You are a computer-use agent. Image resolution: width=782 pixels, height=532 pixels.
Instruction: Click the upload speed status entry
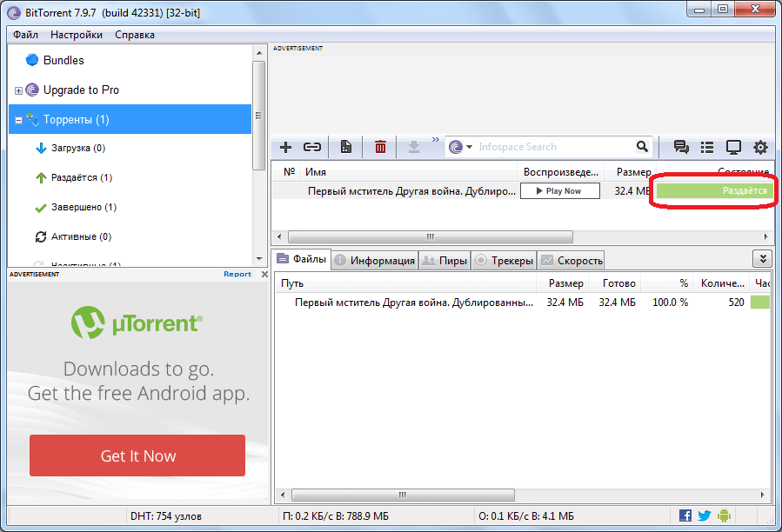[x=526, y=516]
